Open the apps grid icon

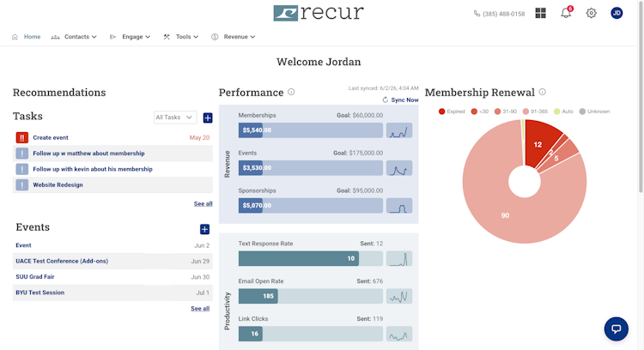[x=540, y=13]
